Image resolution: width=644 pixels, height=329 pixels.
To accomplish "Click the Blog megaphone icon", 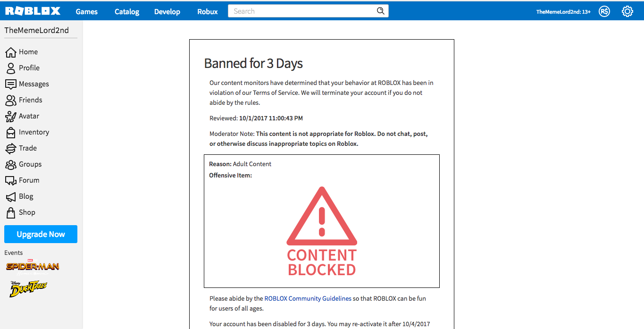I will click(10, 197).
